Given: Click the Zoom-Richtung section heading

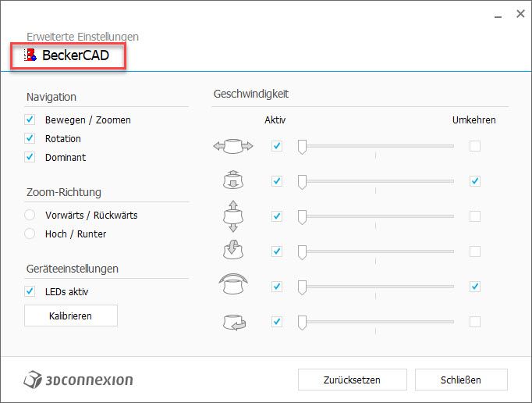Looking at the screenshot, I should 64,192.
